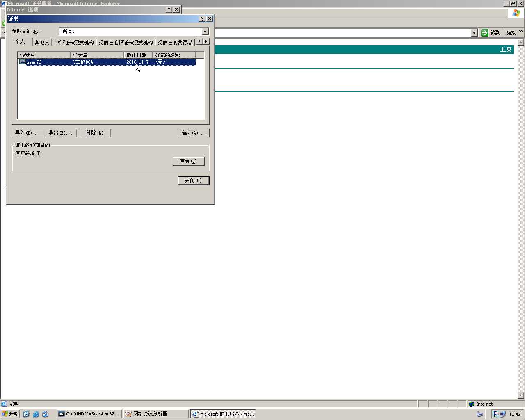Click the USER7DCA issuer cell
This screenshot has width=525, height=420.
(x=83, y=62)
